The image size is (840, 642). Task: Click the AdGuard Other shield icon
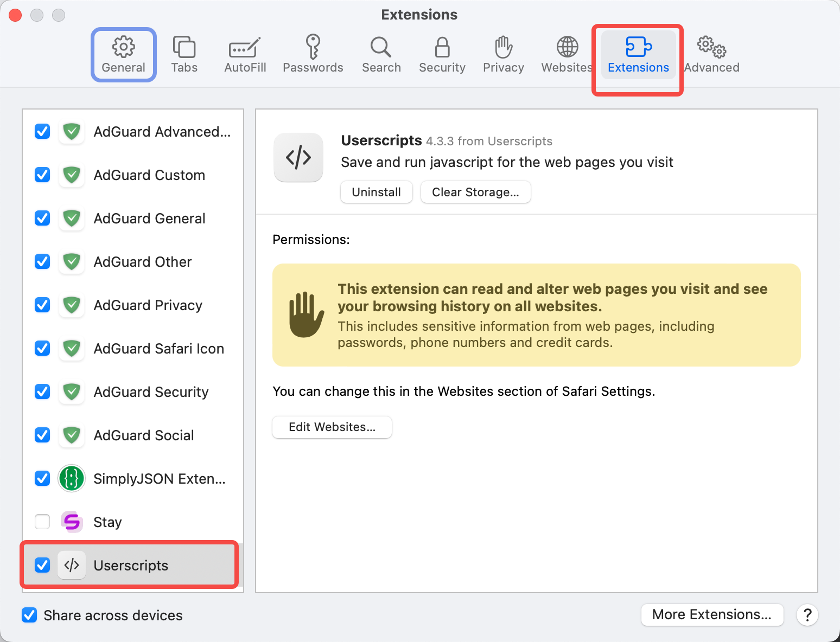pyautogui.click(x=72, y=261)
